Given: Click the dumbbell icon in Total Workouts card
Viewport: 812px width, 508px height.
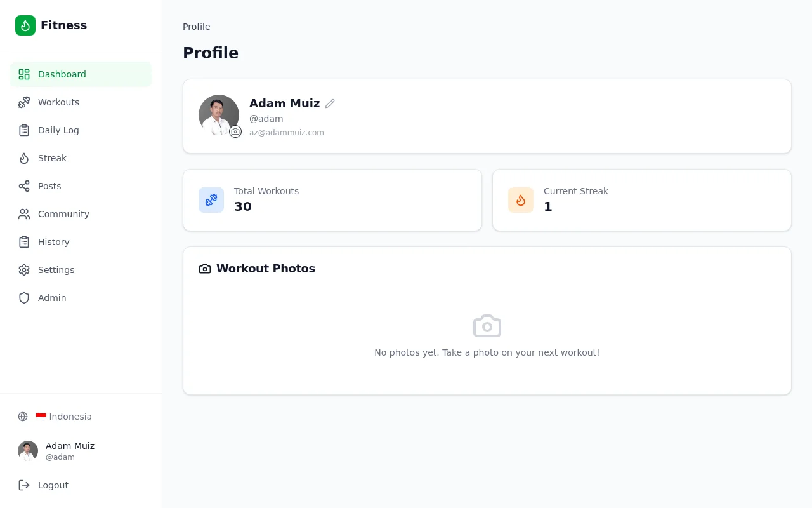Looking at the screenshot, I should (x=211, y=200).
